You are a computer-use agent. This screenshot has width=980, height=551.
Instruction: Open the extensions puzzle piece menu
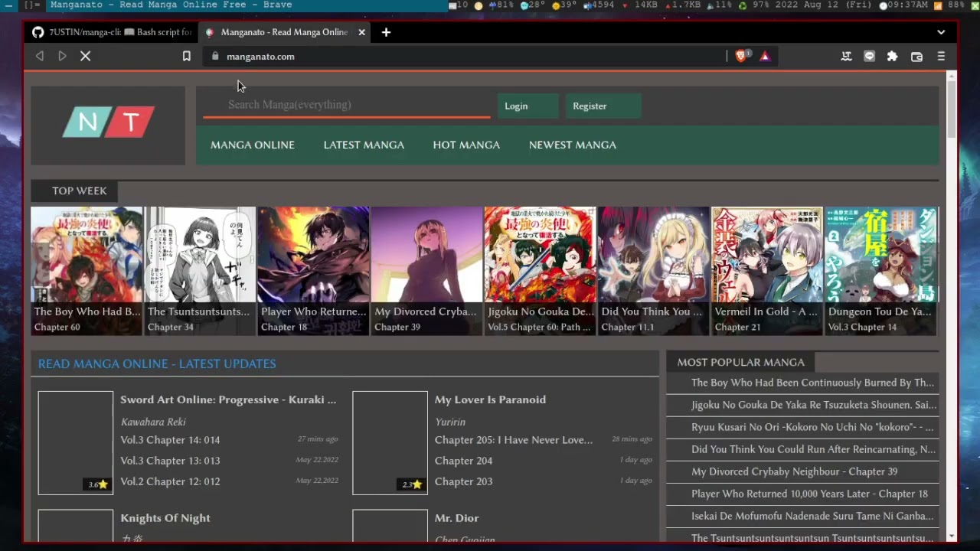pyautogui.click(x=892, y=56)
